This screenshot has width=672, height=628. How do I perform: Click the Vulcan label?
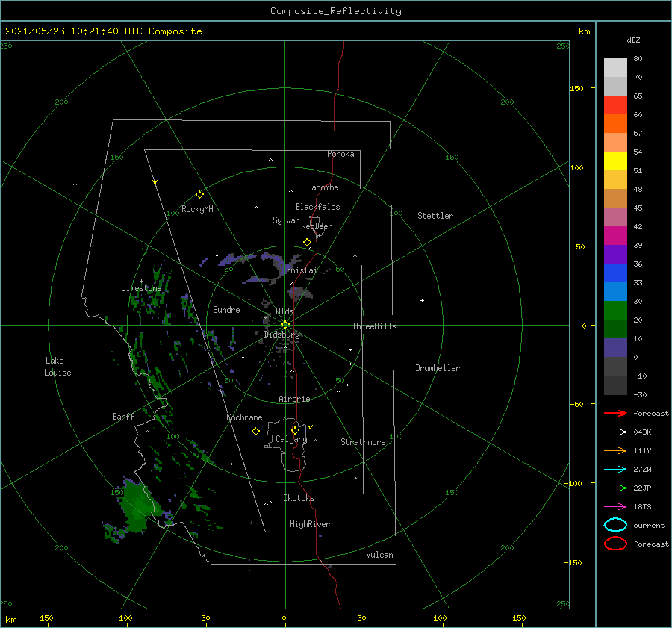point(380,555)
